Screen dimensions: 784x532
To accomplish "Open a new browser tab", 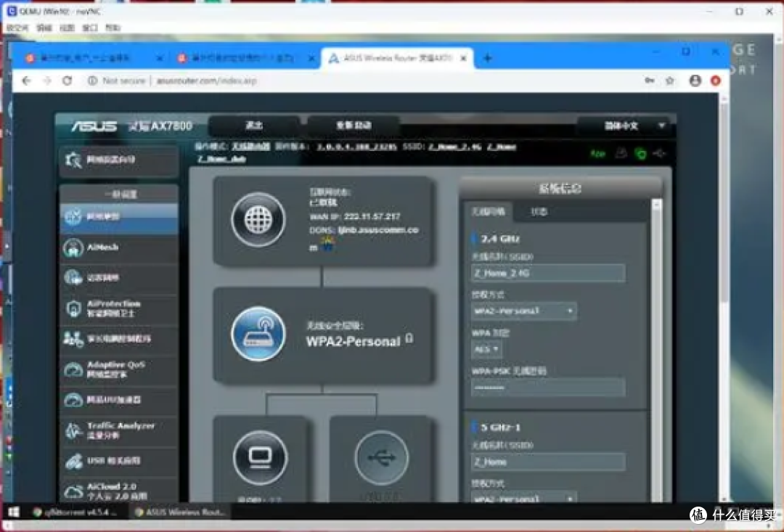I will point(488,59).
